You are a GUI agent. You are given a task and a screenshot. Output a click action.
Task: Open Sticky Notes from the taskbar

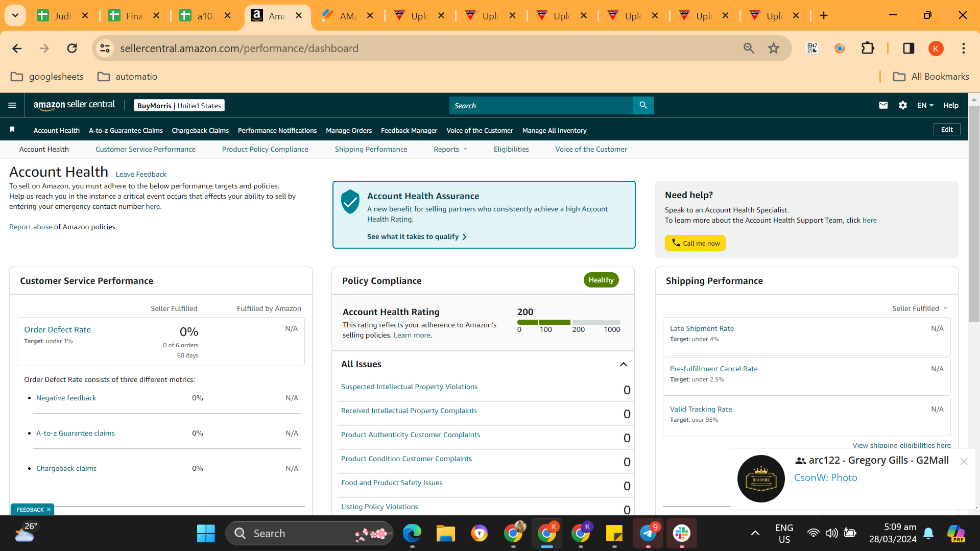(x=614, y=534)
